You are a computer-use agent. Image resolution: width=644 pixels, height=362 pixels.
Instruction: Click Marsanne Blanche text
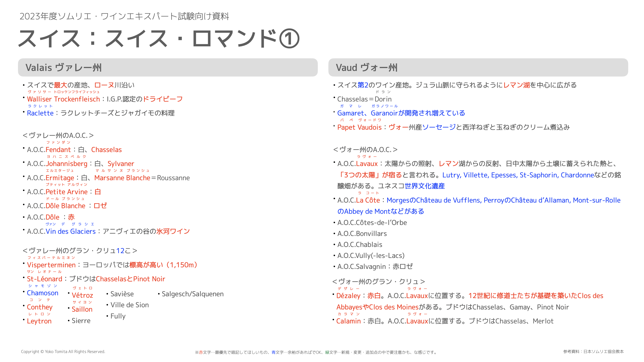tap(122, 178)
